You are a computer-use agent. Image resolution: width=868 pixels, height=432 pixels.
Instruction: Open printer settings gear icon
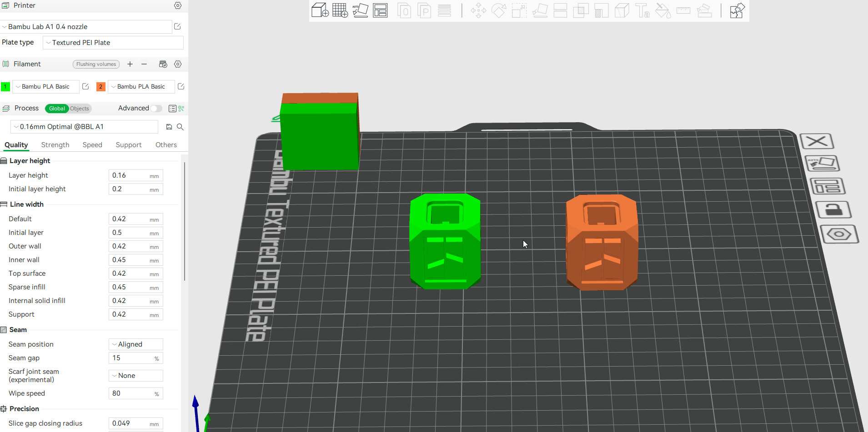pyautogui.click(x=178, y=5)
